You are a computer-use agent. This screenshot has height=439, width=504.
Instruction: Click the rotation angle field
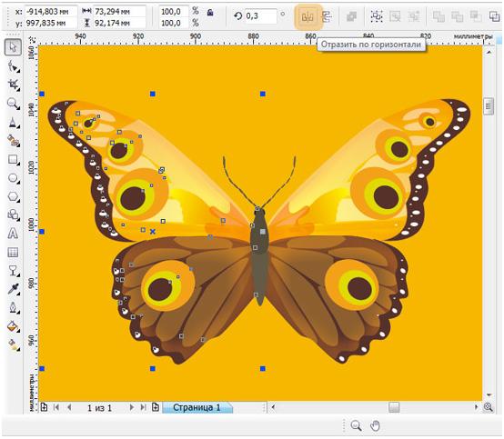pos(261,16)
